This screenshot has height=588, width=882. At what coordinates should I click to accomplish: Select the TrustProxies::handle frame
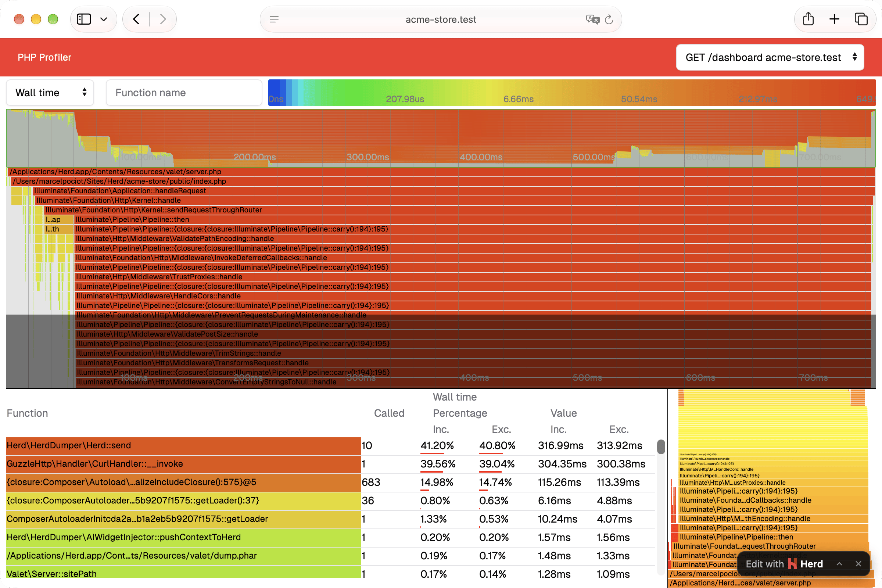473,277
